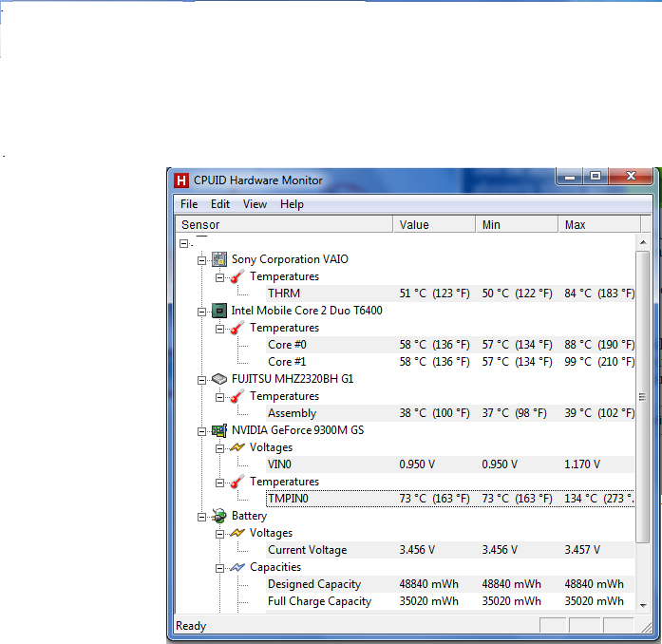Click the NVIDIA GeForce graphics card icon
Screen dimensions: 662x644
[x=218, y=430]
